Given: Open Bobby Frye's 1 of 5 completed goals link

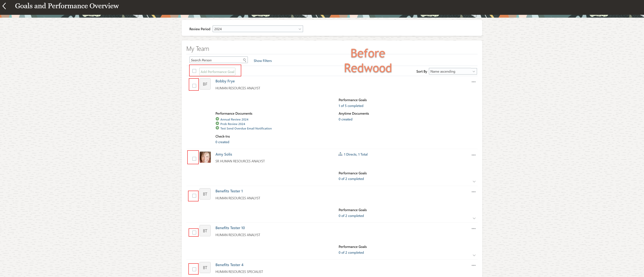Looking at the screenshot, I should tap(351, 106).
